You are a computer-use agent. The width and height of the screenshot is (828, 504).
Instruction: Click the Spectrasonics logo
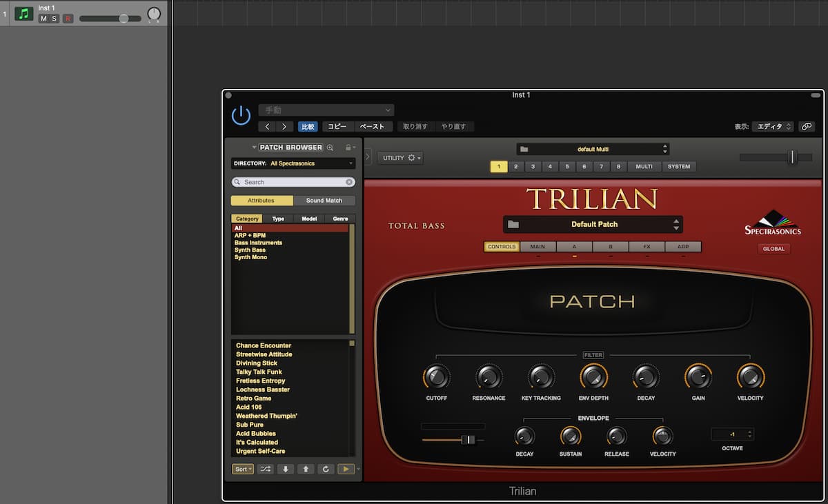[x=773, y=224]
